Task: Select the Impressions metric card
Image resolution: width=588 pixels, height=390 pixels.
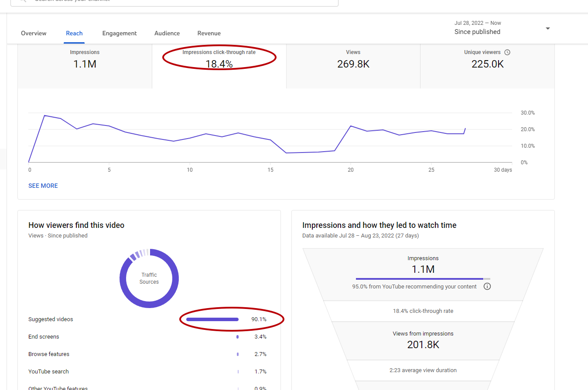Action: click(85, 66)
